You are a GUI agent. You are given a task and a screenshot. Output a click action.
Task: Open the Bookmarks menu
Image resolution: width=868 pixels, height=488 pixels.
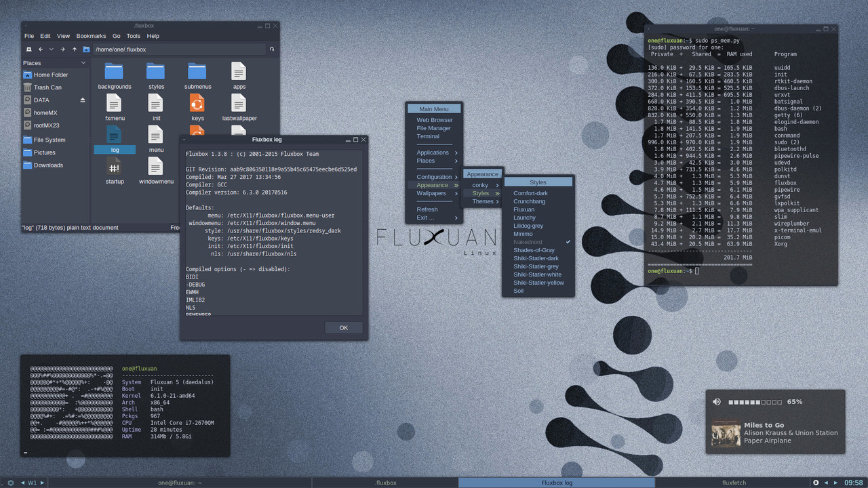pyautogui.click(x=91, y=36)
